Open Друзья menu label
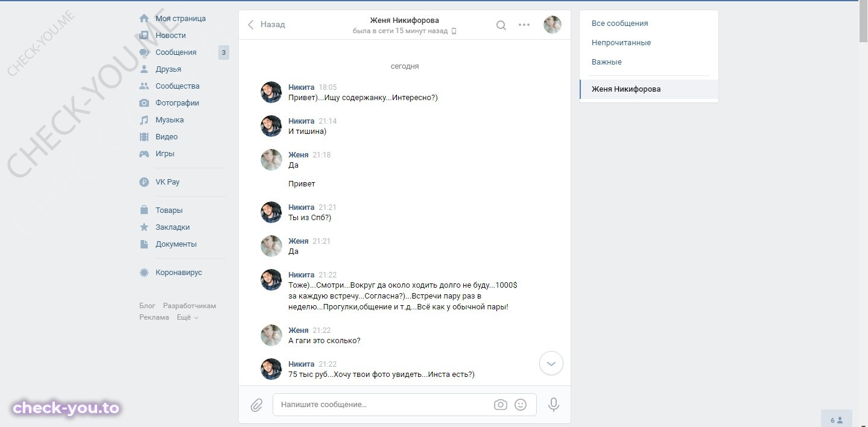The image size is (868, 427). 168,69
